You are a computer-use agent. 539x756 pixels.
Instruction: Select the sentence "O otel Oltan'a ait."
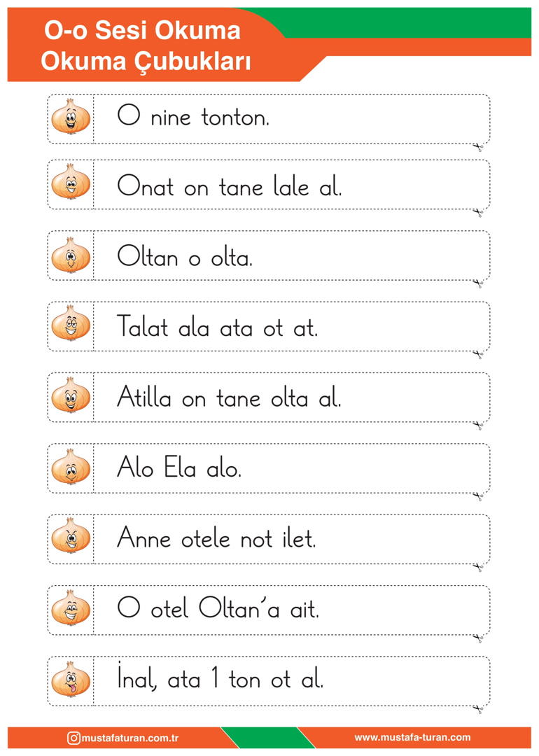[218, 608]
